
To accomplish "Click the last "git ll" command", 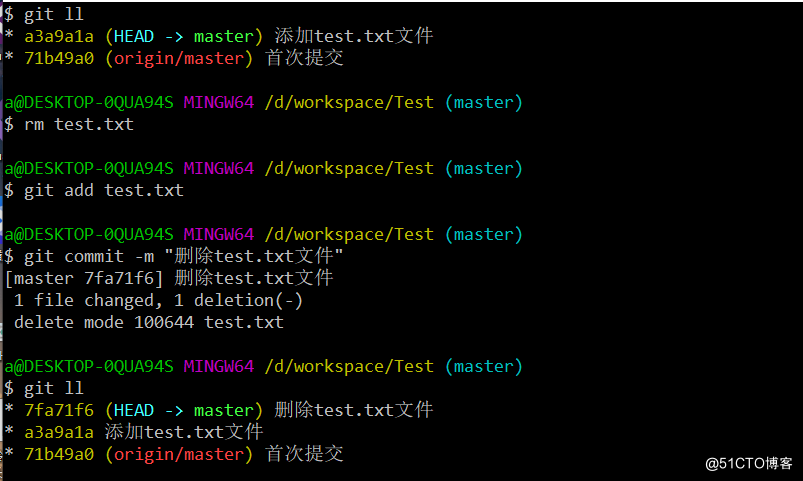I will (53, 388).
